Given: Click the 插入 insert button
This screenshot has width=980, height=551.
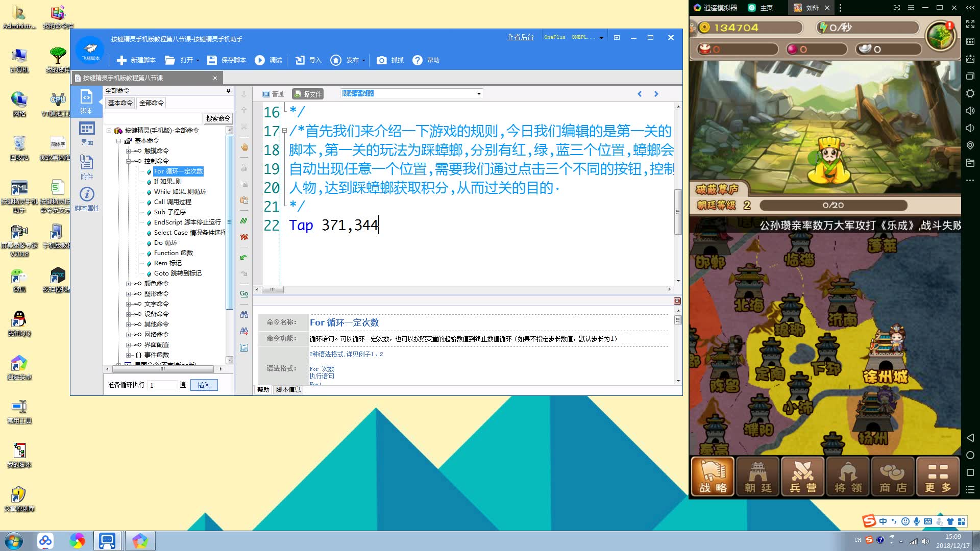Looking at the screenshot, I should [x=204, y=385].
